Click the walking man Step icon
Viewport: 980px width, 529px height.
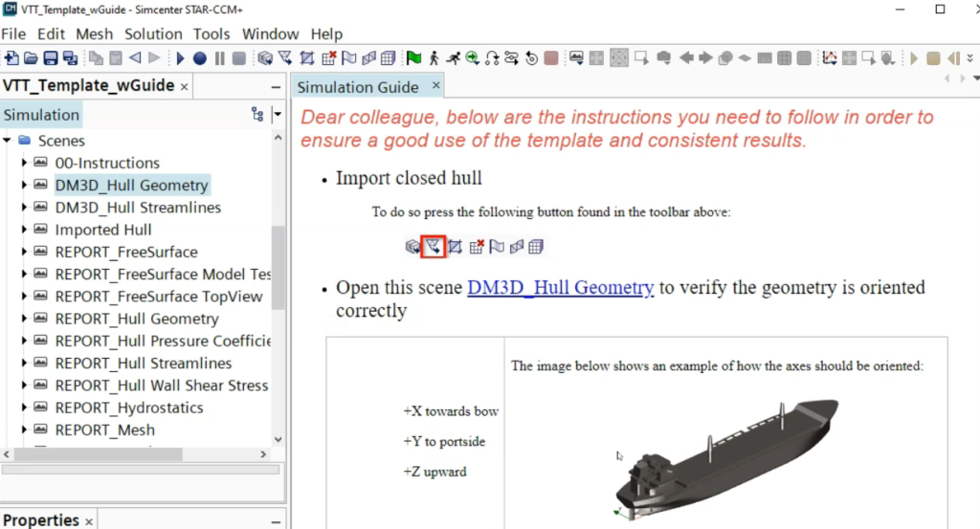(434, 58)
